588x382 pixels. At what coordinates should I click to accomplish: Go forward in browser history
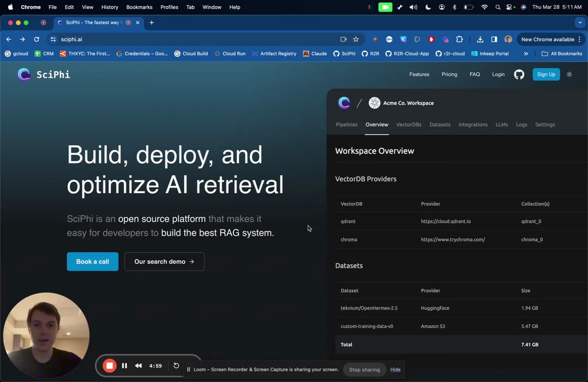coord(23,40)
